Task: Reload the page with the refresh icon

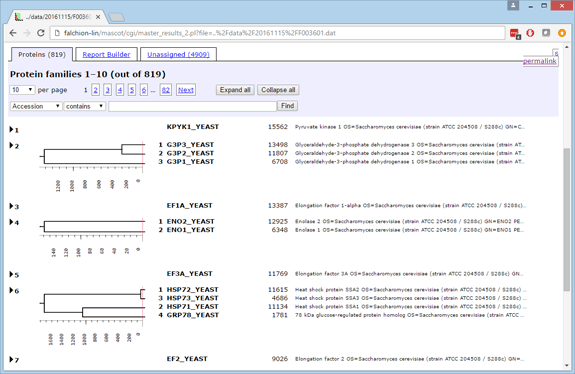Action: (41, 33)
